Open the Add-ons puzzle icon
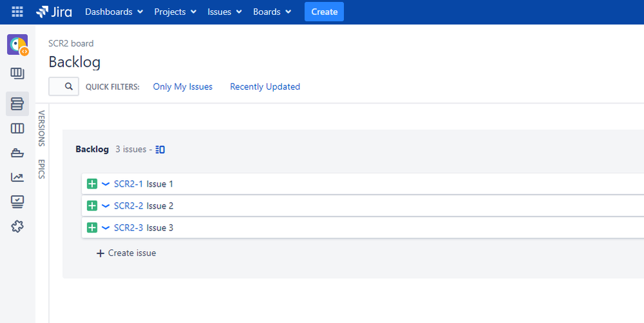The image size is (644, 323). pyautogui.click(x=17, y=227)
